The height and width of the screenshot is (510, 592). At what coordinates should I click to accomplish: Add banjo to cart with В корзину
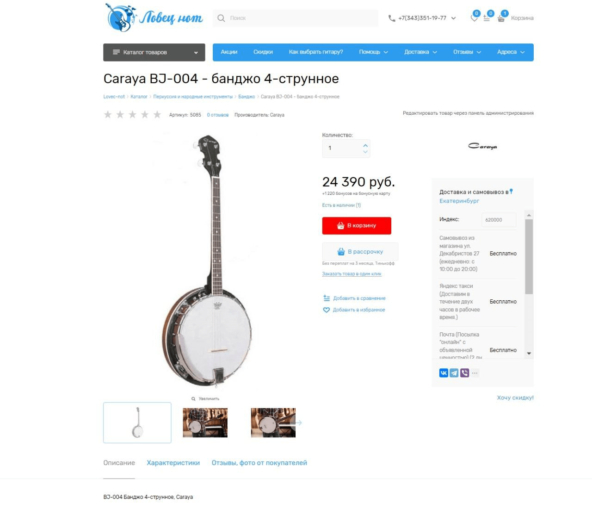tap(356, 225)
